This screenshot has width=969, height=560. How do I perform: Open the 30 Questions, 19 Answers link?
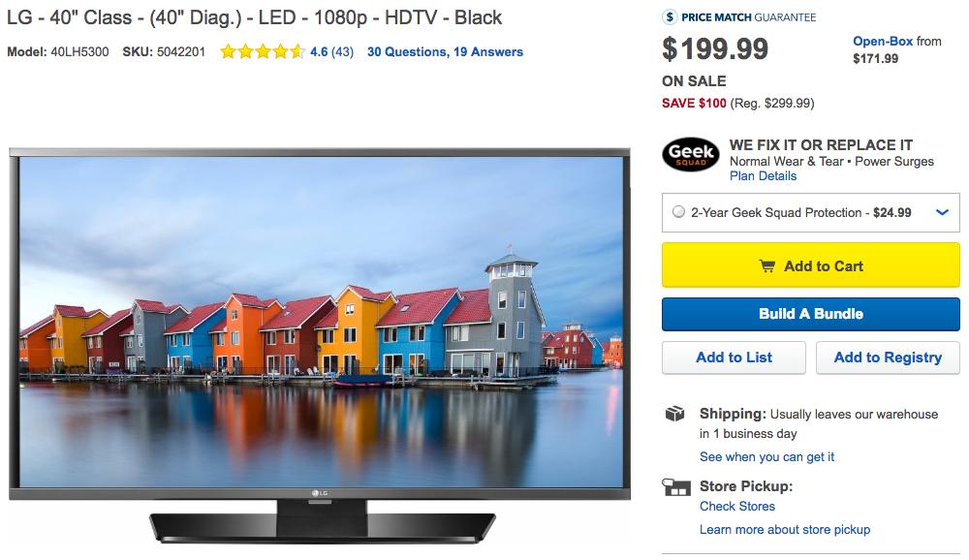point(445,52)
